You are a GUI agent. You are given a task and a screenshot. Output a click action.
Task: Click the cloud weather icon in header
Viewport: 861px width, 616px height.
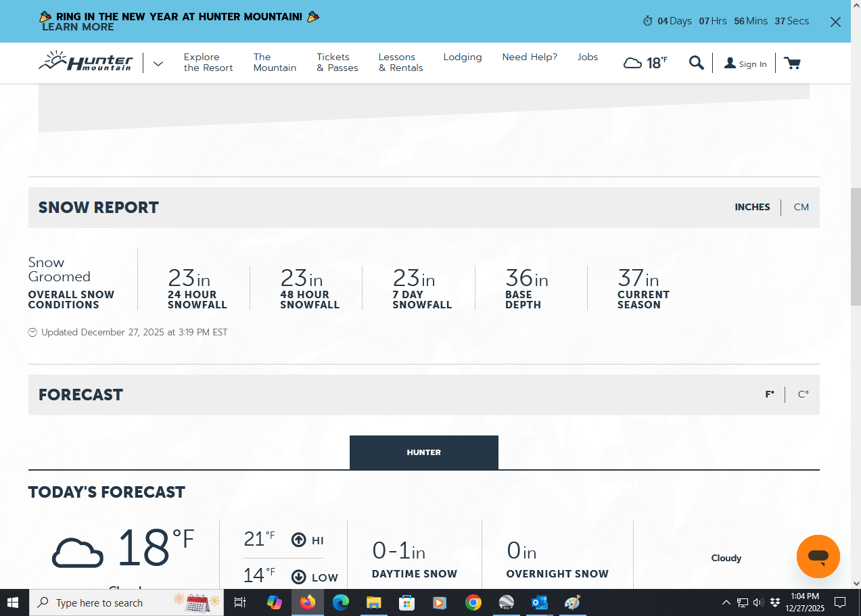pyautogui.click(x=632, y=63)
